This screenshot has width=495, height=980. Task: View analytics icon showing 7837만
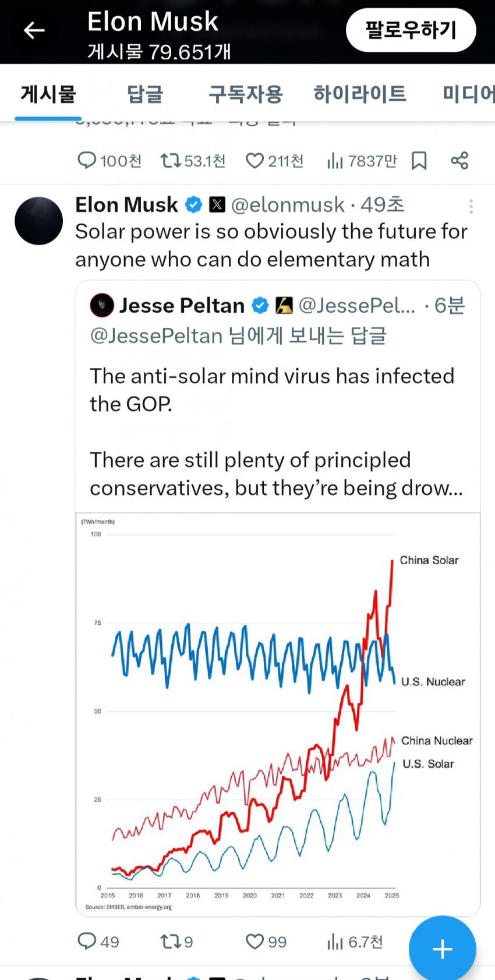(x=335, y=161)
